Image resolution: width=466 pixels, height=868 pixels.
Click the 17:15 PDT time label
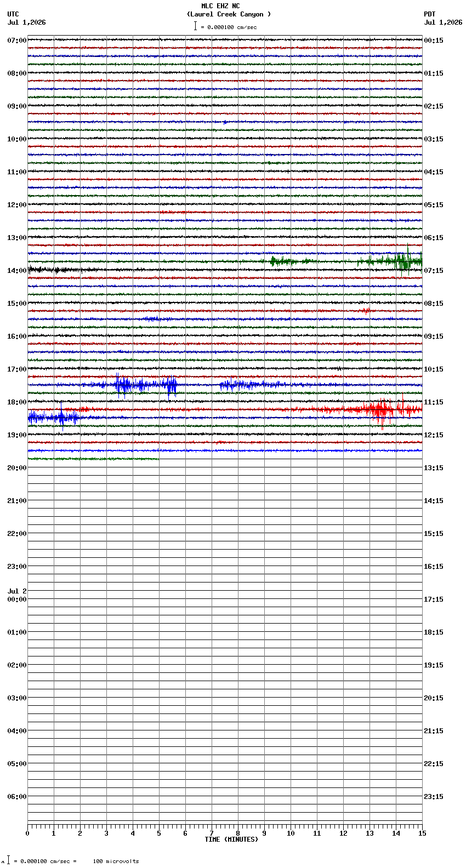click(434, 599)
